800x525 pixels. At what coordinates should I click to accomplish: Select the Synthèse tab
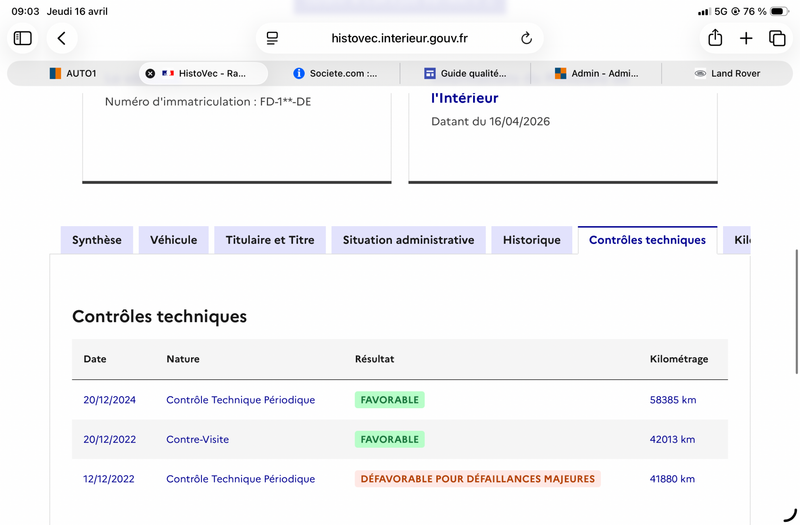click(x=96, y=240)
